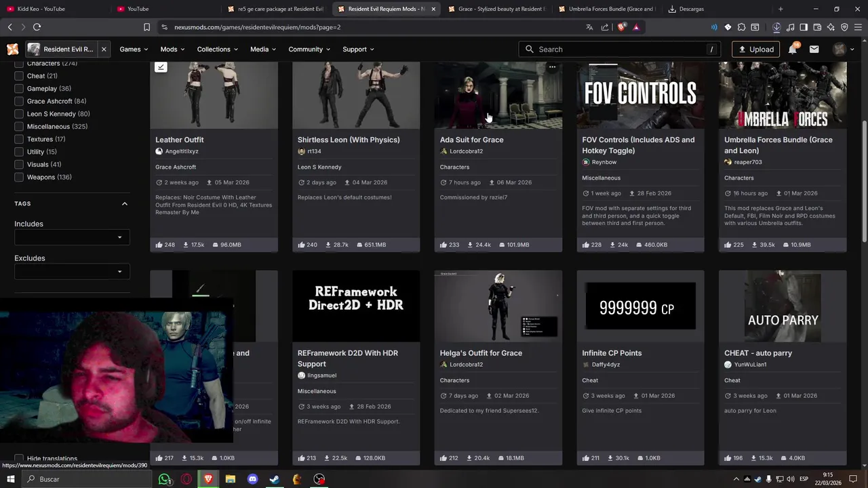Click the share page icon in address bar
Screen dimensions: 868x488
tap(605, 27)
